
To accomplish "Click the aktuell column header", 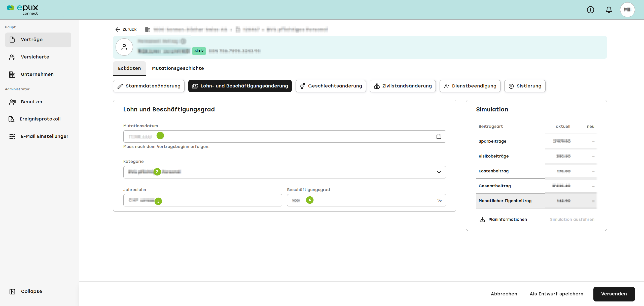I will click(x=563, y=127).
